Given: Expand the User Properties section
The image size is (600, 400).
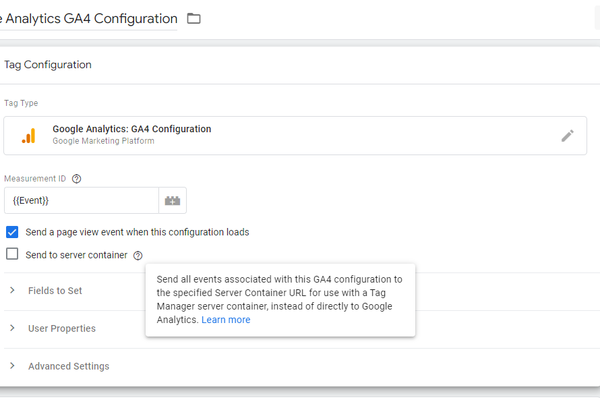Looking at the screenshot, I should [12, 328].
